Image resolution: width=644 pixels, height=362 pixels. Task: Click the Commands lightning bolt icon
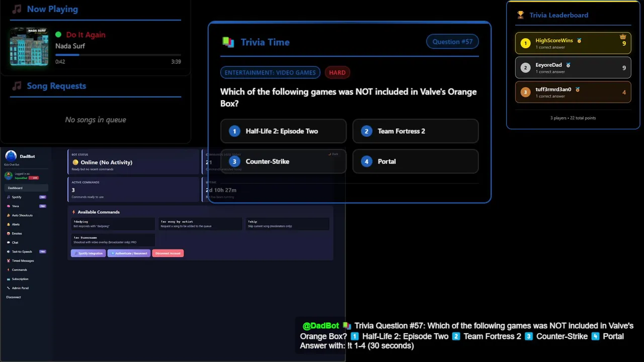(8, 270)
